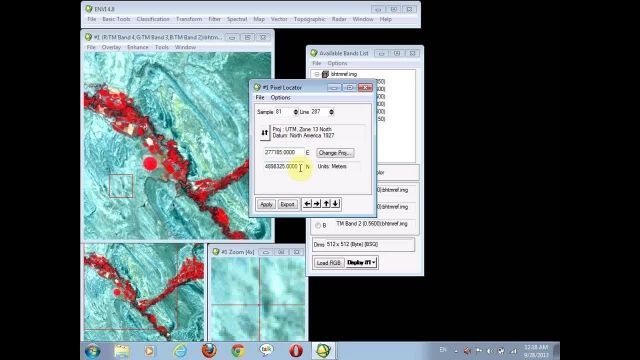
Task: Click the Apply button in Pixel Locator
Action: 266,204
